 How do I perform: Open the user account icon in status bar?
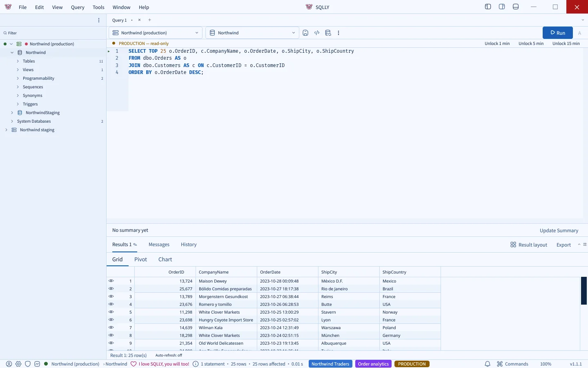pyautogui.click(x=9, y=364)
